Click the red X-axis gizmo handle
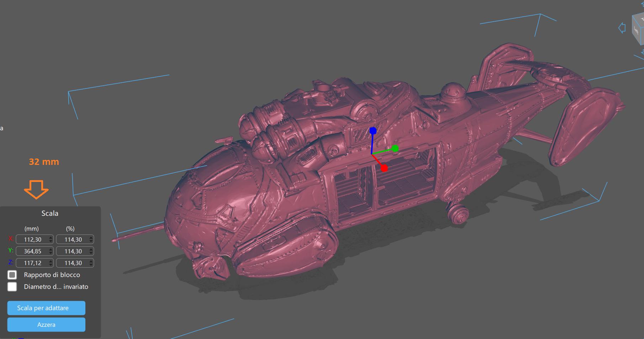644x339 pixels. coord(384,168)
